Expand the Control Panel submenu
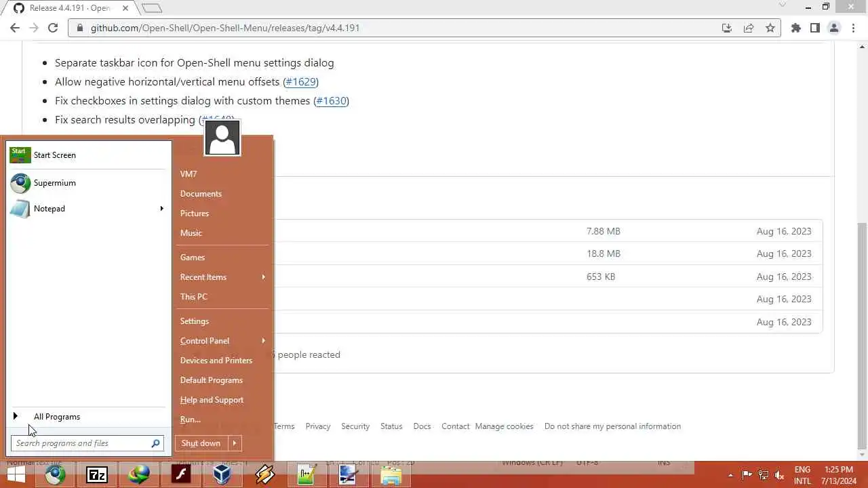Screen dimensions: 868x488 (264, 341)
